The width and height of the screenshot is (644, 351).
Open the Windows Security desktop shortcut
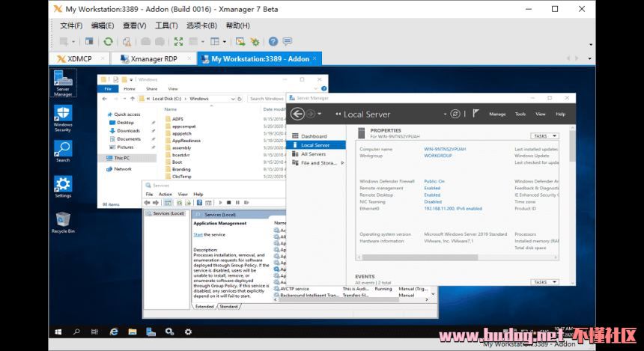coord(63,119)
